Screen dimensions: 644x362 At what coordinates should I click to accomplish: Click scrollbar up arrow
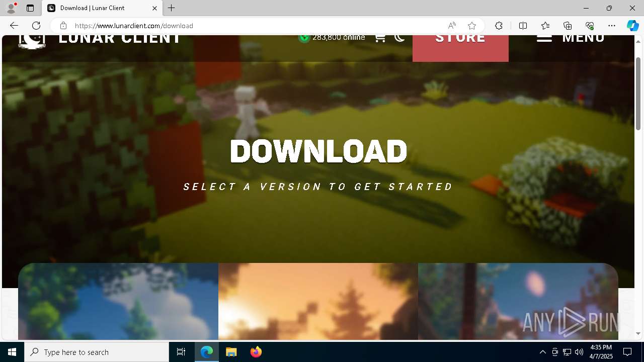pyautogui.click(x=638, y=41)
